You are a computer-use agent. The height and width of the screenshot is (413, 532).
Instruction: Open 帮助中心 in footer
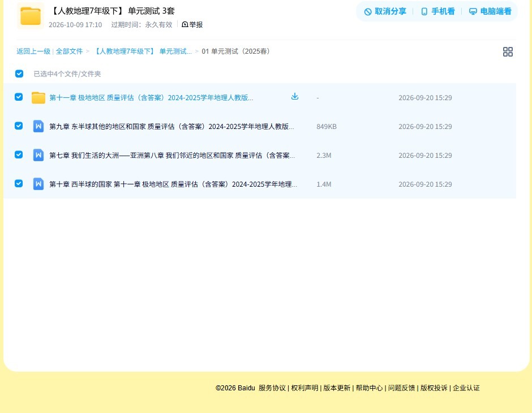[x=369, y=388]
